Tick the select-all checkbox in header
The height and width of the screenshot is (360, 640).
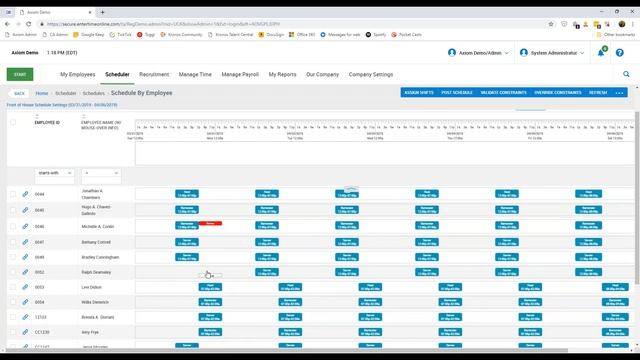tap(13, 122)
